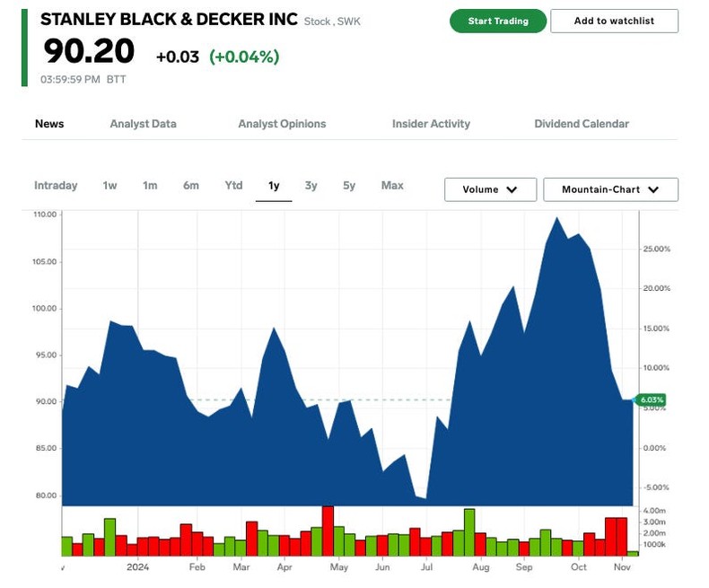Click the Start Trading button
The image size is (709, 588).
click(498, 21)
